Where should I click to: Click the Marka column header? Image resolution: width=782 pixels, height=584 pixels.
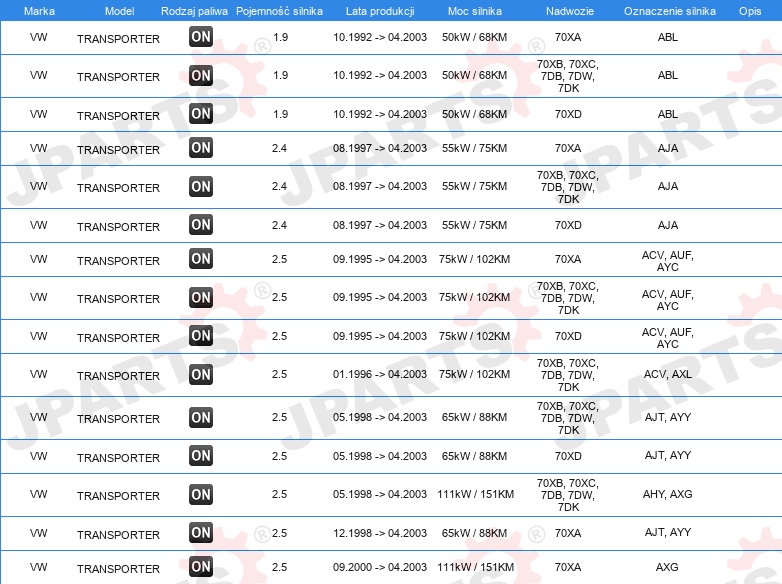39,11
